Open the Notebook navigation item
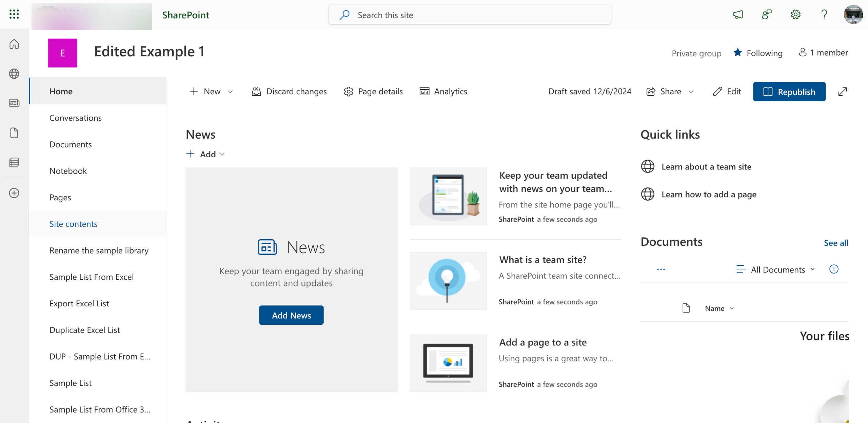The width and height of the screenshot is (868, 423). click(68, 171)
